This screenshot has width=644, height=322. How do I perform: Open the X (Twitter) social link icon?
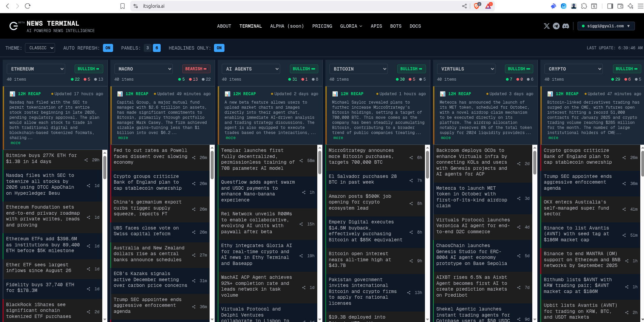pyautogui.click(x=546, y=26)
